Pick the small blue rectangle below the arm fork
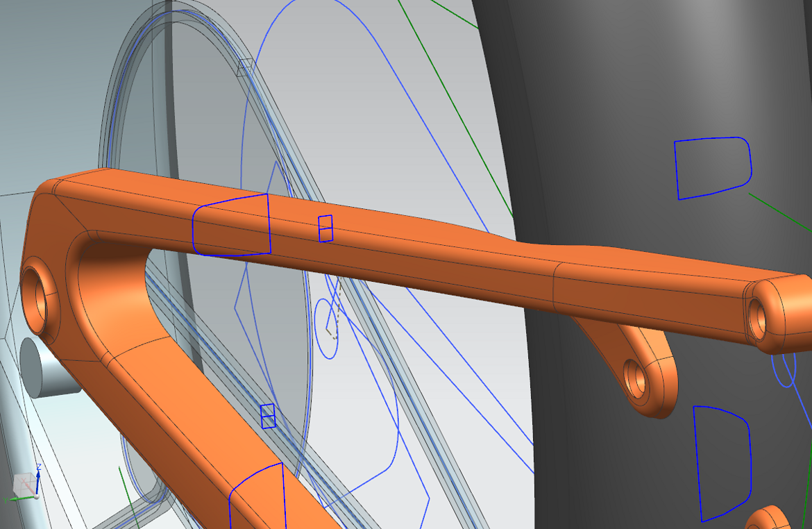This screenshot has height=529, width=812. [x=269, y=416]
